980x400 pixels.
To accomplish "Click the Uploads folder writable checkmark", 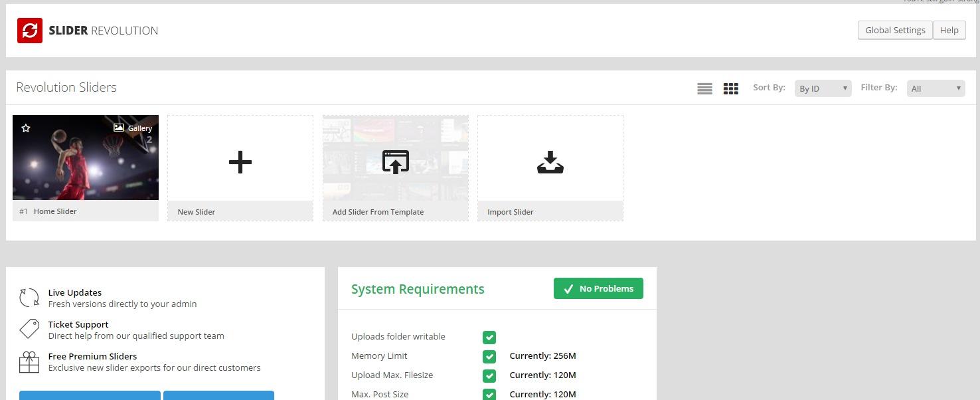I will pos(489,338).
